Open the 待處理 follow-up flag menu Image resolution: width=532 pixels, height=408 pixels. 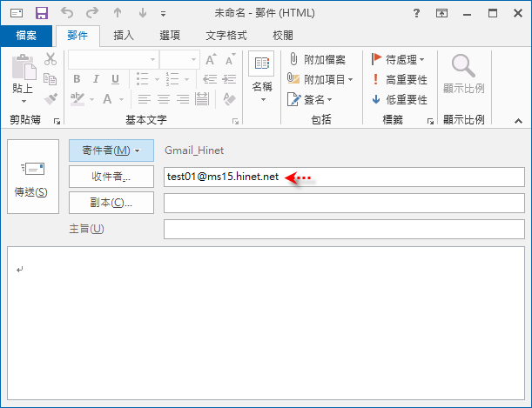click(x=398, y=59)
